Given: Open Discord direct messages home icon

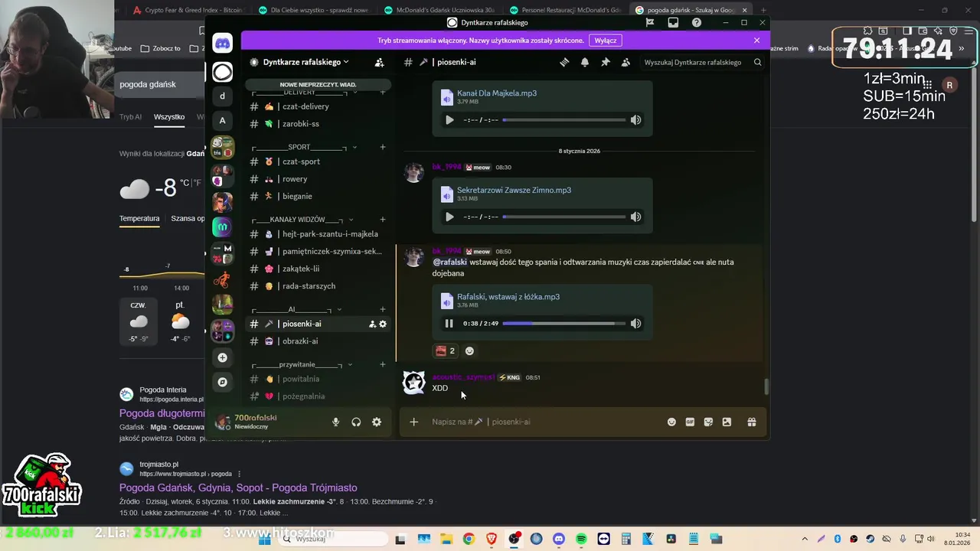Looking at the screenshot, I should coord(222,44).
